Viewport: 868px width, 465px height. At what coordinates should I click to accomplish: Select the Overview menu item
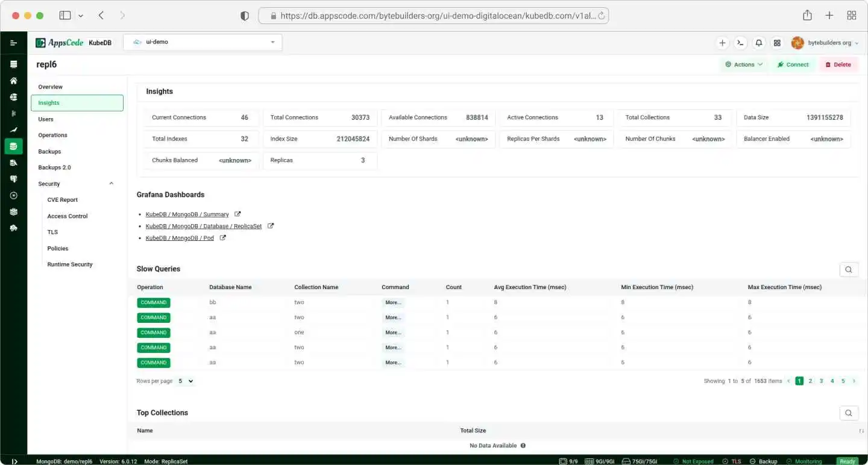coord(51,87)
